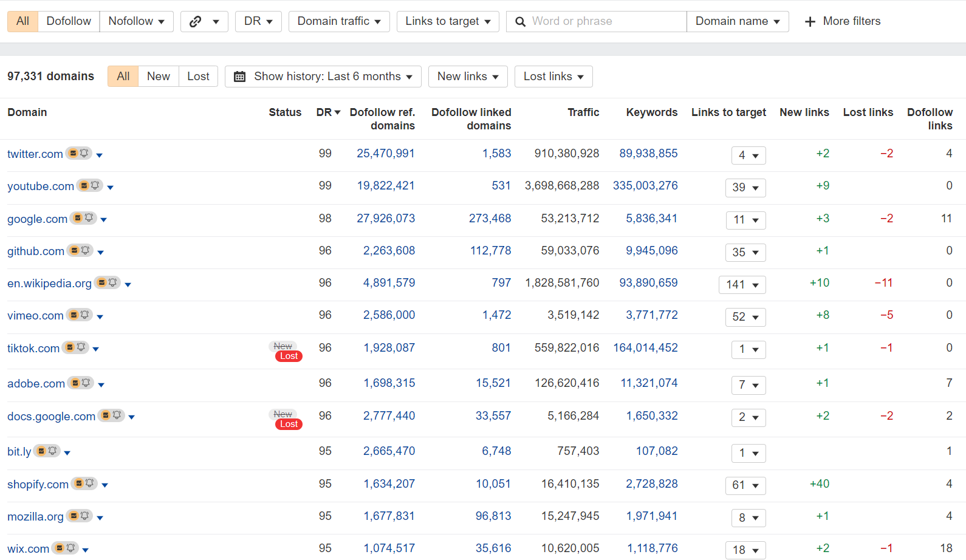Click the Lost badge in docs.google.com row
The width and height of the screenshot is (966, 560).
tap(289, 425)
